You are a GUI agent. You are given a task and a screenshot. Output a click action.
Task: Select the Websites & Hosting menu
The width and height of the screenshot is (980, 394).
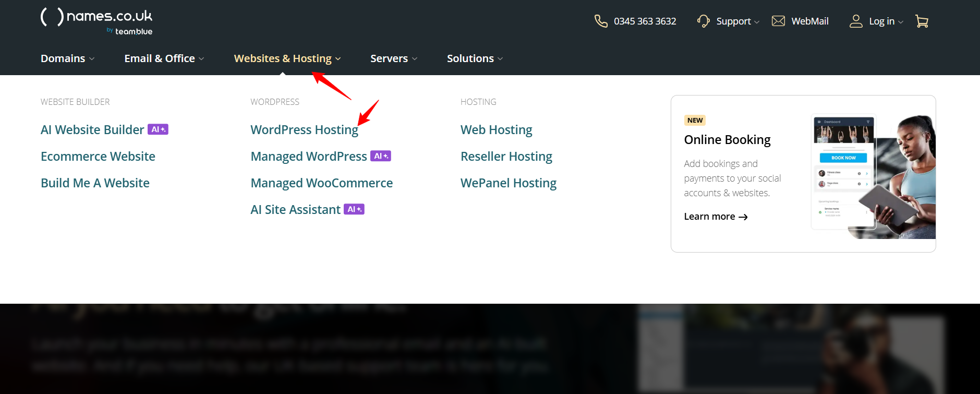click(x=283, y=58)
